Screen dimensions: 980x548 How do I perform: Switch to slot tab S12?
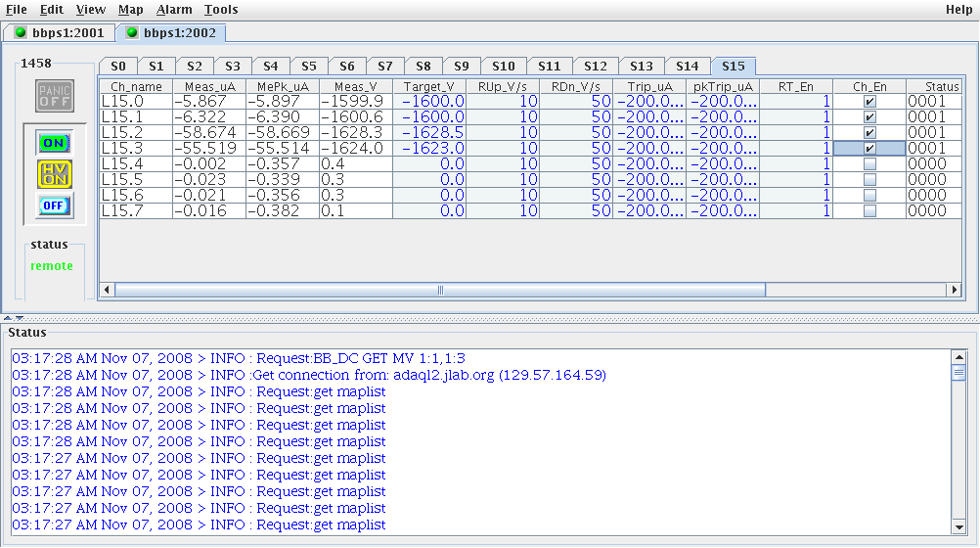[595, 67]
